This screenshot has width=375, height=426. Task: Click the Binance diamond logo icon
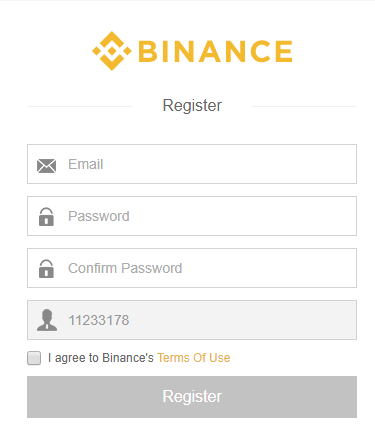tap(112, 51)
